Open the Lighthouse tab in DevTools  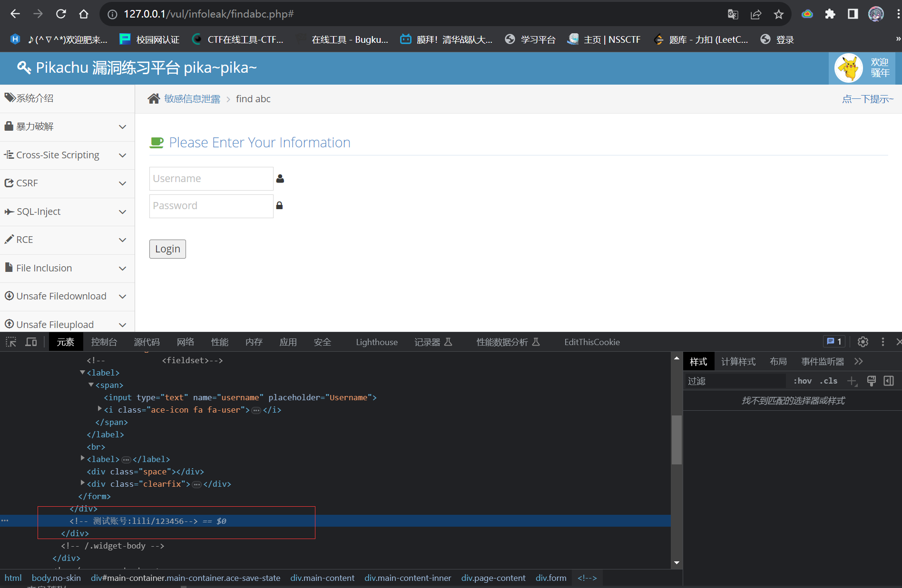(x=376, y=342)
